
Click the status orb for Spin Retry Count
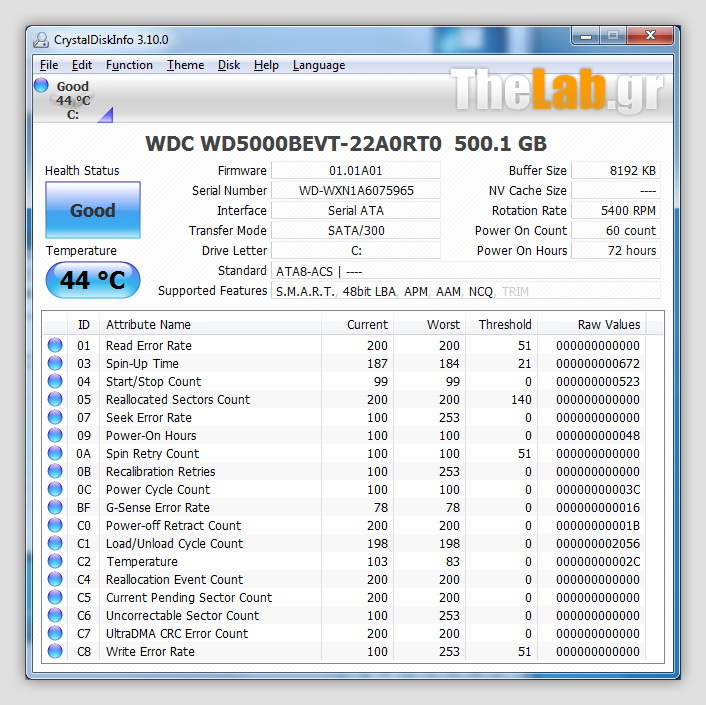pos(55,453)
